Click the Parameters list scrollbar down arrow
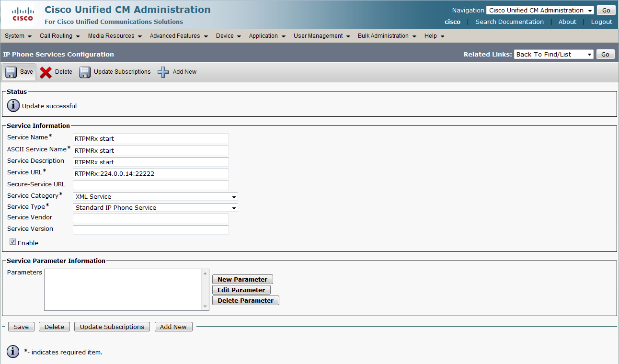 [x=206, y=307]
